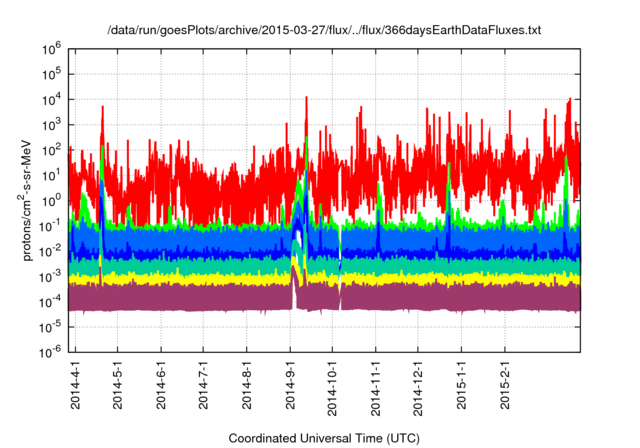640x448 pixels.
Task: Click the 2014-10-1 date label
Action: (x=333, y=388)
